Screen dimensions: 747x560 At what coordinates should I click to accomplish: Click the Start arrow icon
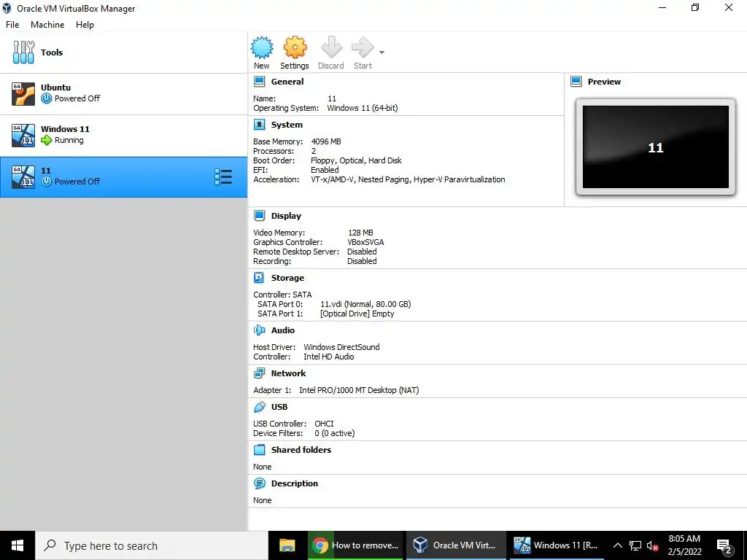coord(363,47)
